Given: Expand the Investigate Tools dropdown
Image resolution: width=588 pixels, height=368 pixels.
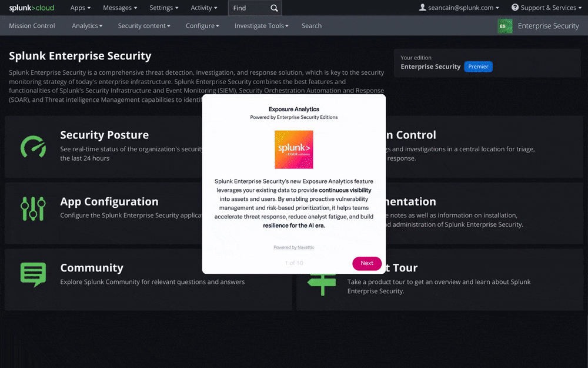Looking at the screenshot, I should point(262,26).
